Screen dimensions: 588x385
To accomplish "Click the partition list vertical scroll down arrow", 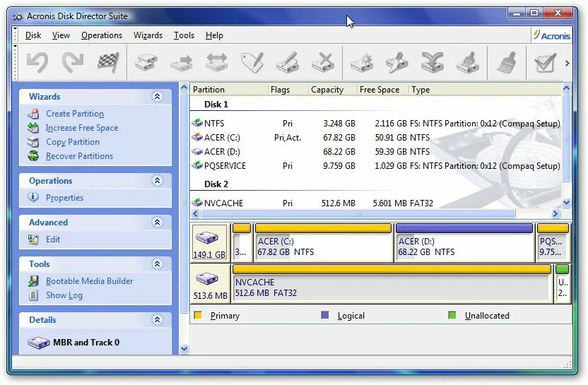I will pyautogui.click(x=566, y=203).
